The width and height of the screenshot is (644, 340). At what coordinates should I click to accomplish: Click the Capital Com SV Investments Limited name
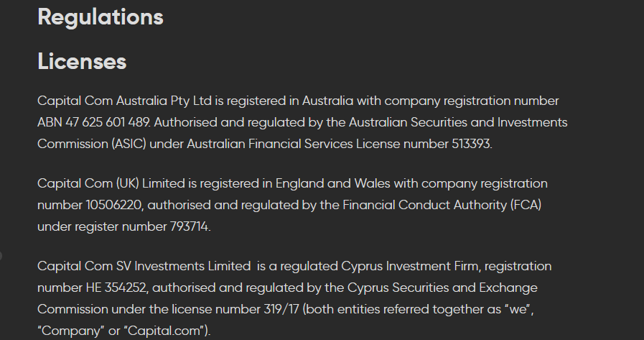(x=144, y=266)
